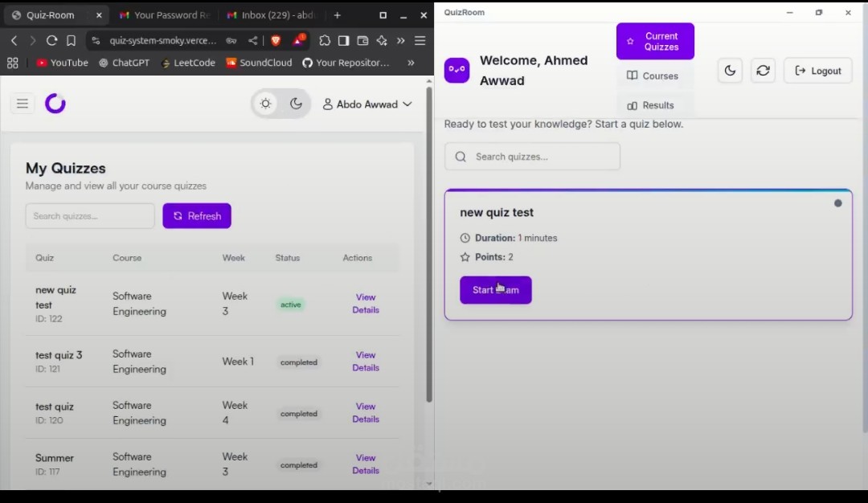The image size is (868, 503).
Task: Click the purple ring logo in web app
Action: coord(55,104)
